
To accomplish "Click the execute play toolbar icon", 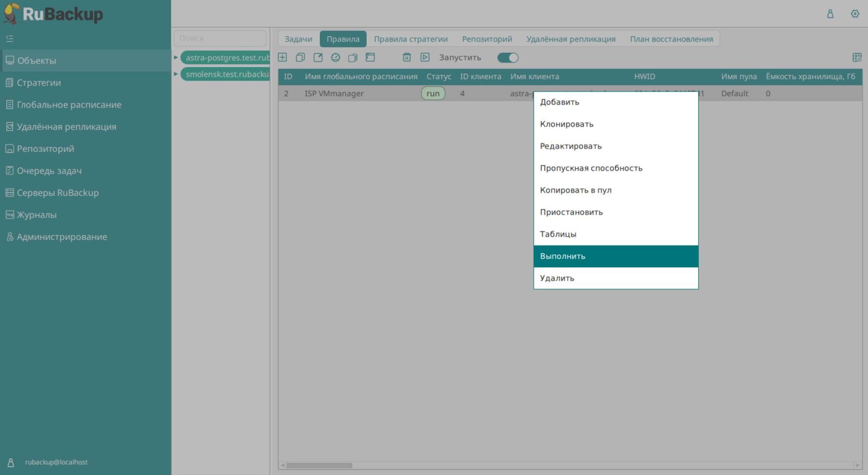I will coord(425,58).
